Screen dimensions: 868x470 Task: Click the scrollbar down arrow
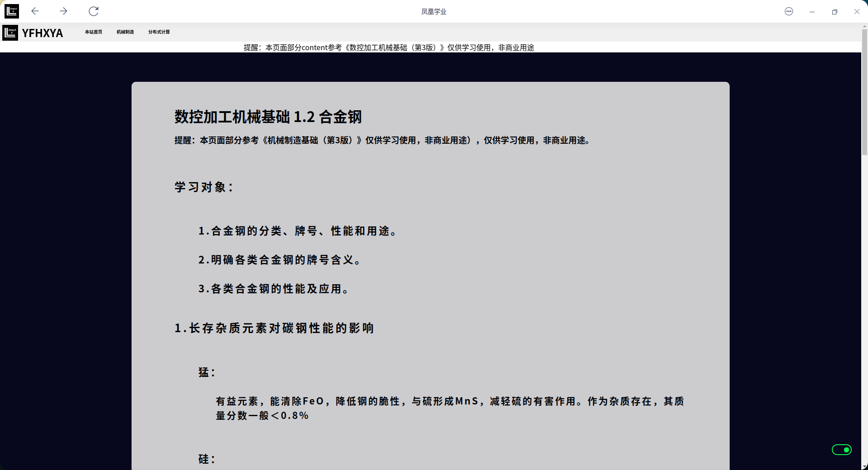pyautogui.click(x=864, y=466)
